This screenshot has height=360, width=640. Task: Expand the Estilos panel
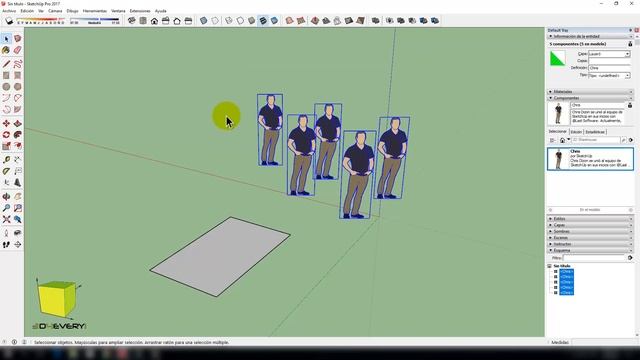coord(590,219)
